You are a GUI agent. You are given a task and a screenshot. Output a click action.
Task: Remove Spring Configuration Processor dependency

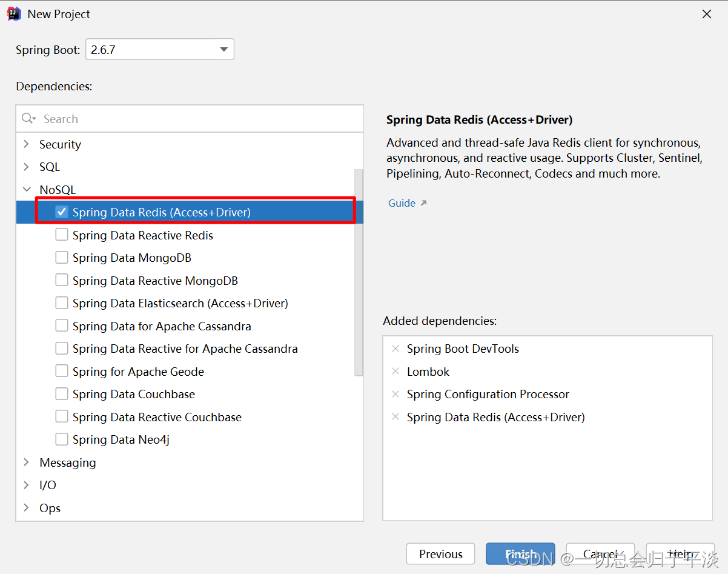click(x=395, y=394)
